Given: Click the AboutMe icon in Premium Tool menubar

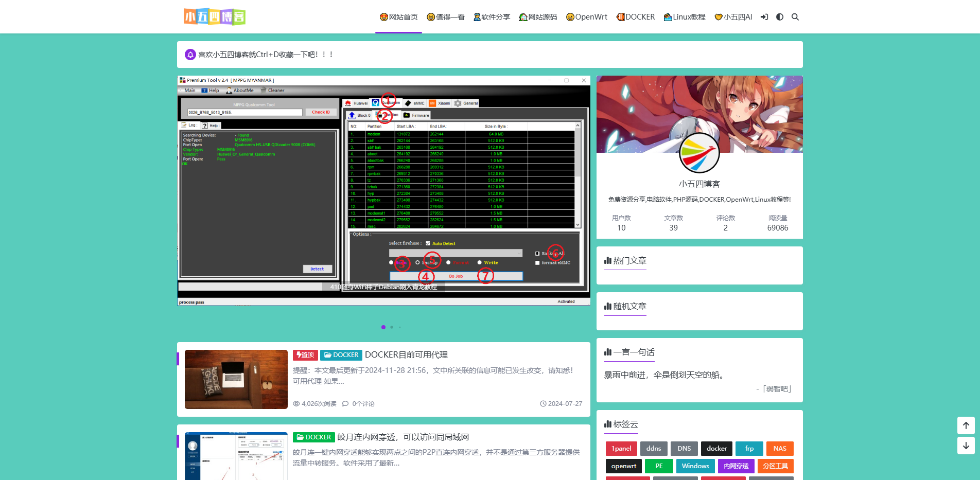Looking at the screenshot, I should point(229,90).
